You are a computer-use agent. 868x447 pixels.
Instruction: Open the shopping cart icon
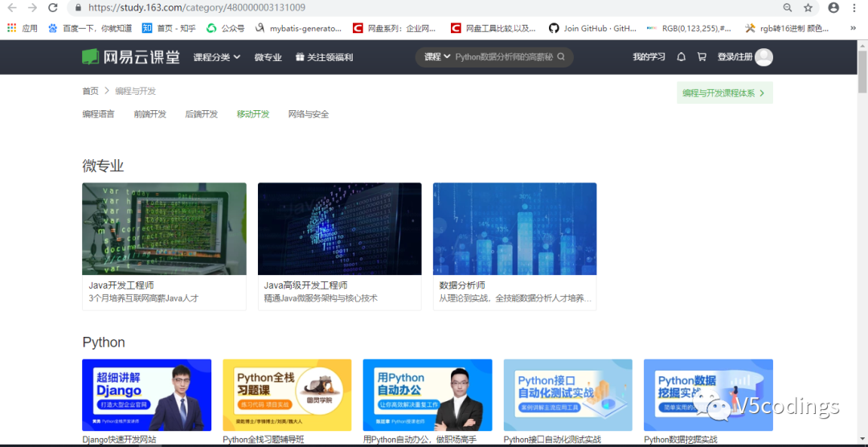click(x=702, y=57)
